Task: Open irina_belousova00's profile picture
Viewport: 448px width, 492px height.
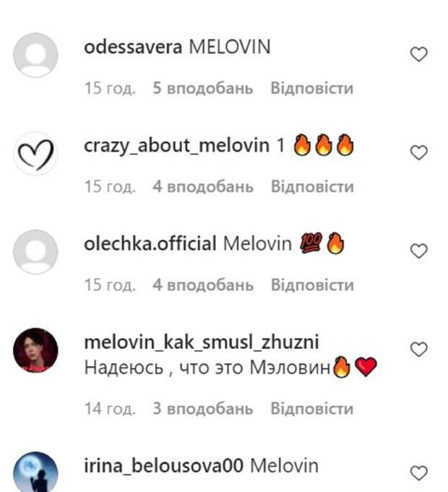Action: point(35,472)
